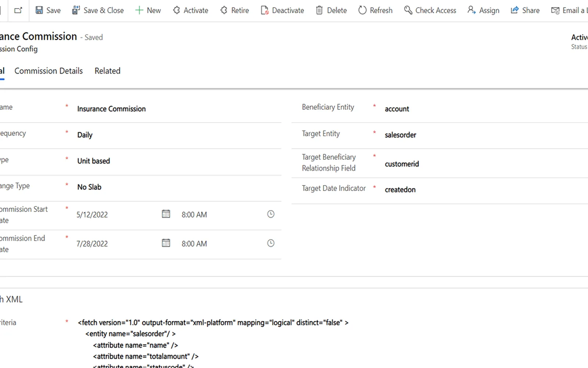Share this record
Screen dimensions: 588x368
(525, 10)
